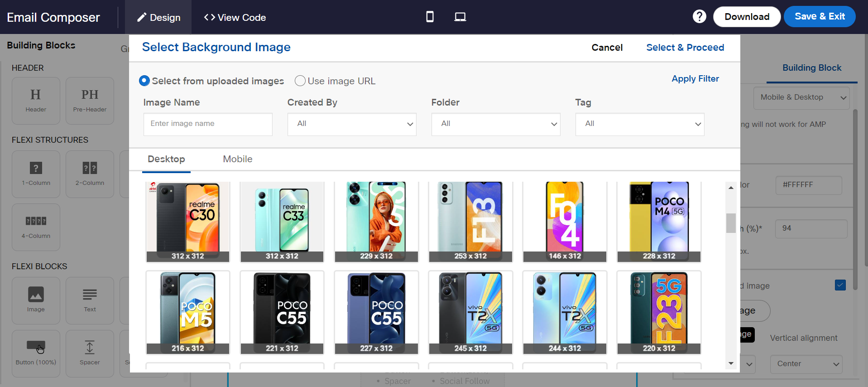The width and height of the screenshot is (868, 387).
Task: Click the image list scrollbar thumb
Action: (731, 223)
